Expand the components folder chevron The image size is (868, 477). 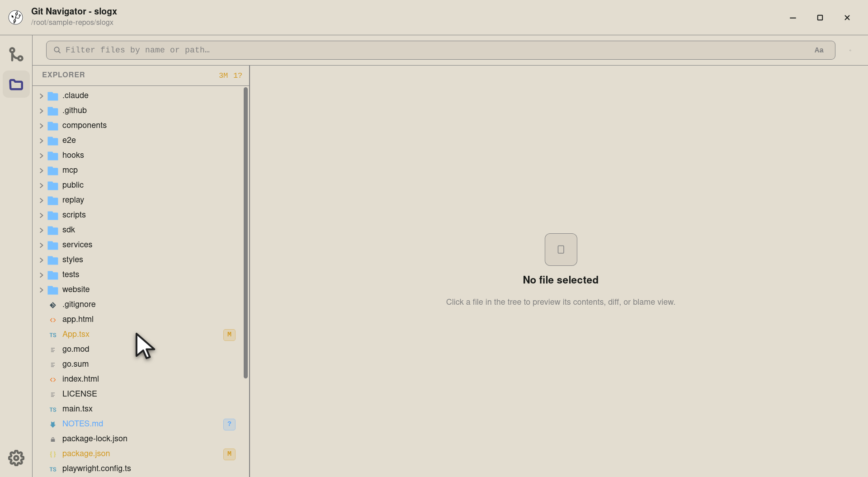(x=41, y=126)
